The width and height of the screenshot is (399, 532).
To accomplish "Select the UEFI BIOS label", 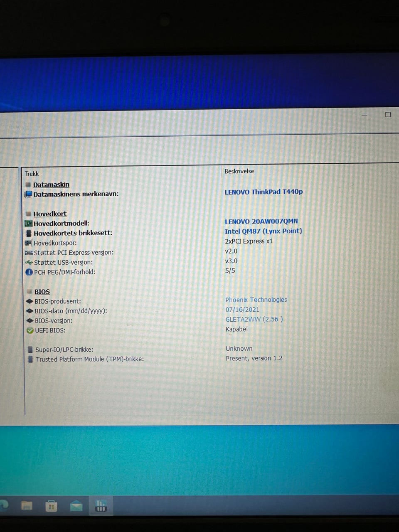I will click(x=50, y=330).
